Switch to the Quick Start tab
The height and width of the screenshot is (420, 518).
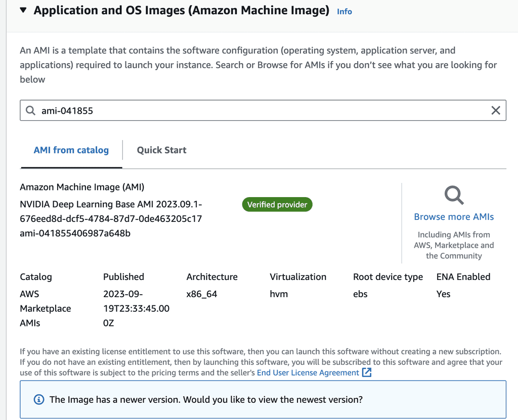(161, 150)
